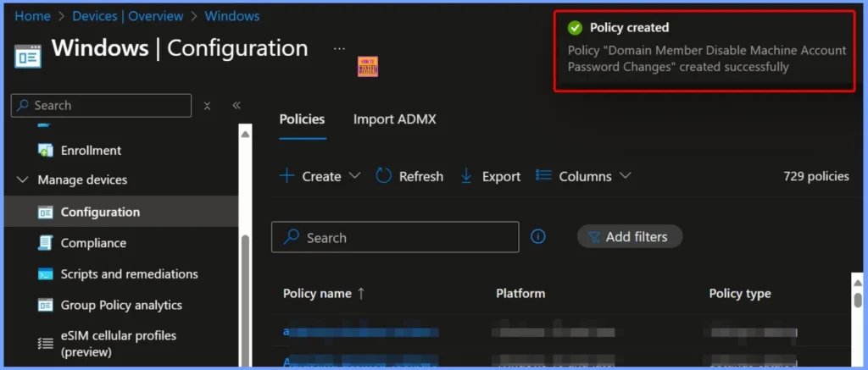Clear sidebar search with X icon
Image resolution: width=868 pixels, height=370 pixels.
[208, 106]
